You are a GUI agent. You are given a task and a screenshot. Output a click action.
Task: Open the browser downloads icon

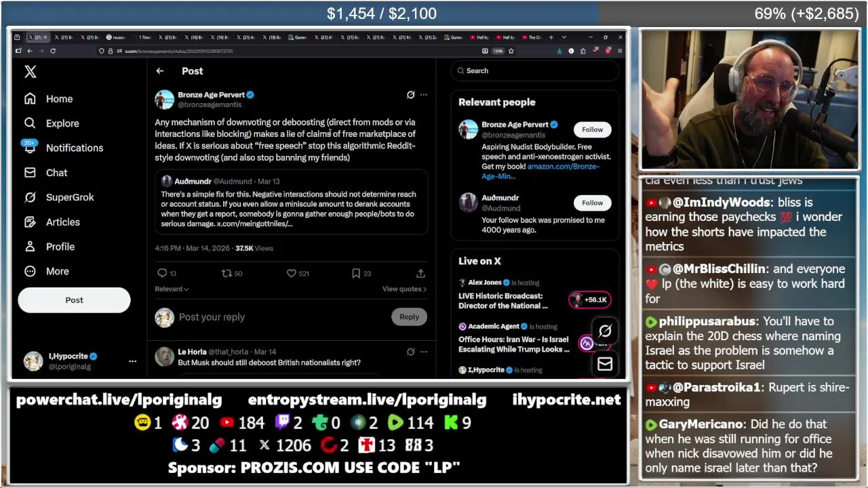tap(559, 51)
